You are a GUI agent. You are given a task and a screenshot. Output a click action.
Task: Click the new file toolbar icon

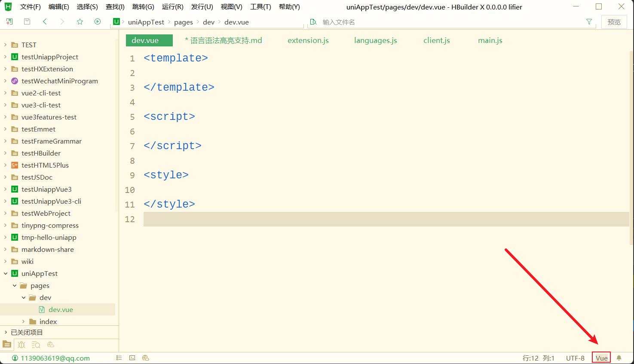pyautogui.click(x=9, y=21)
